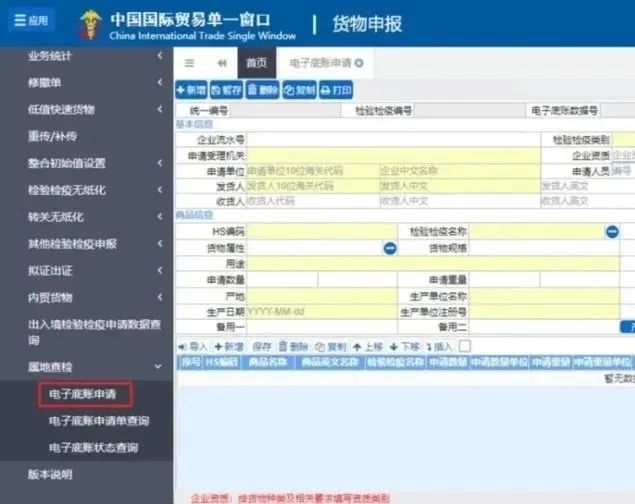Expand the 拟证出证 menu
The width and height of the screenshot is (635, 504).
[x=87, y=270]
